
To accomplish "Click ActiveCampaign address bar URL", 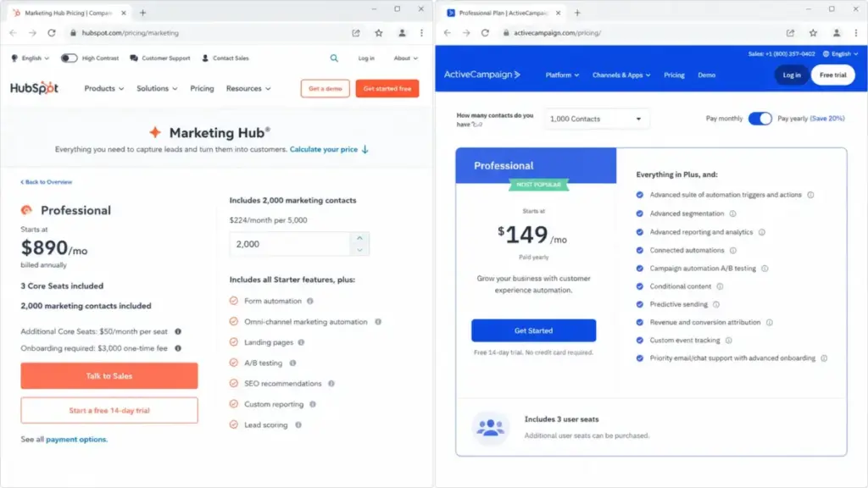I will (557, 33).
